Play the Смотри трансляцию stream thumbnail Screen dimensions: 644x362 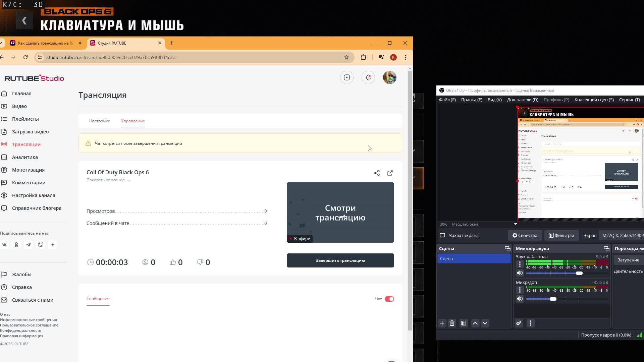pos(340,213)
